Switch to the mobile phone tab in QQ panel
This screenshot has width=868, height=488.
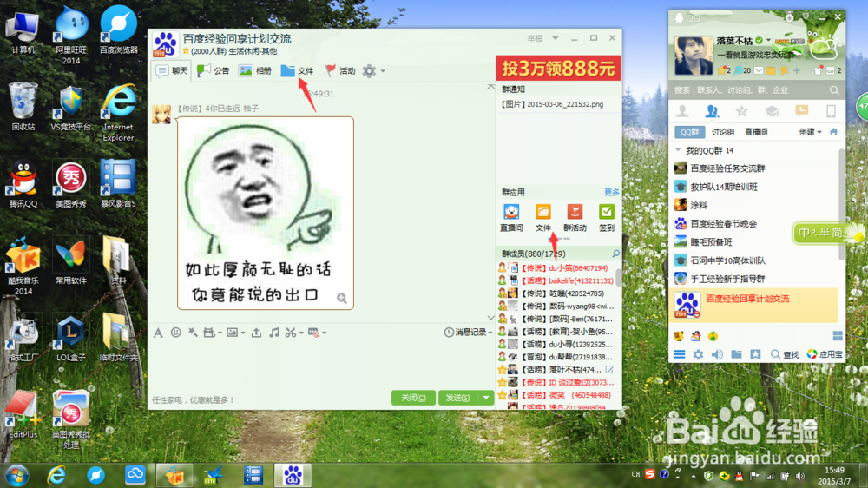click(831, 111)
